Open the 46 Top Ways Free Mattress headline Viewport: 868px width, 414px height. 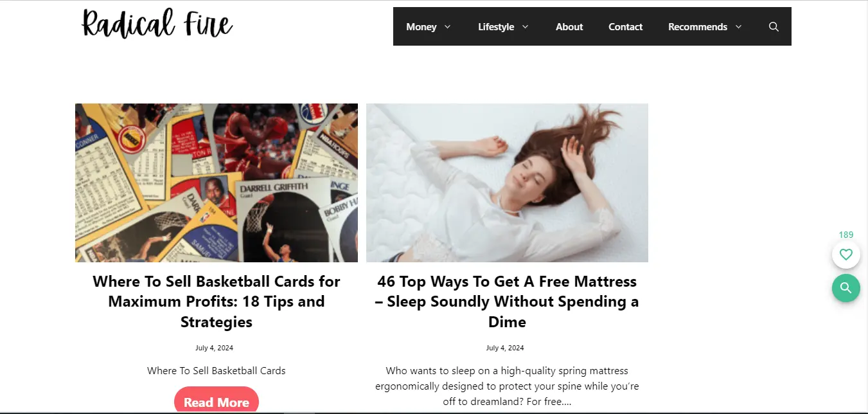point(507,301)
